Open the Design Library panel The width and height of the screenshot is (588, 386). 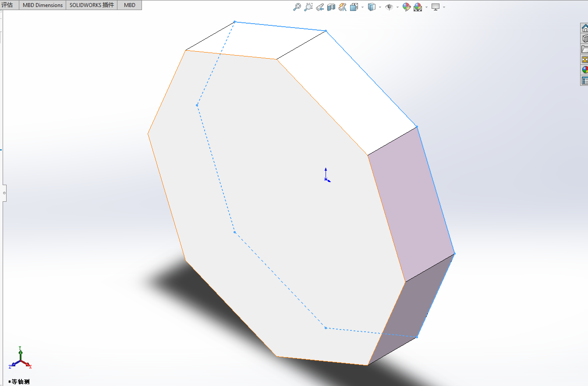click(x=584, y=38)
